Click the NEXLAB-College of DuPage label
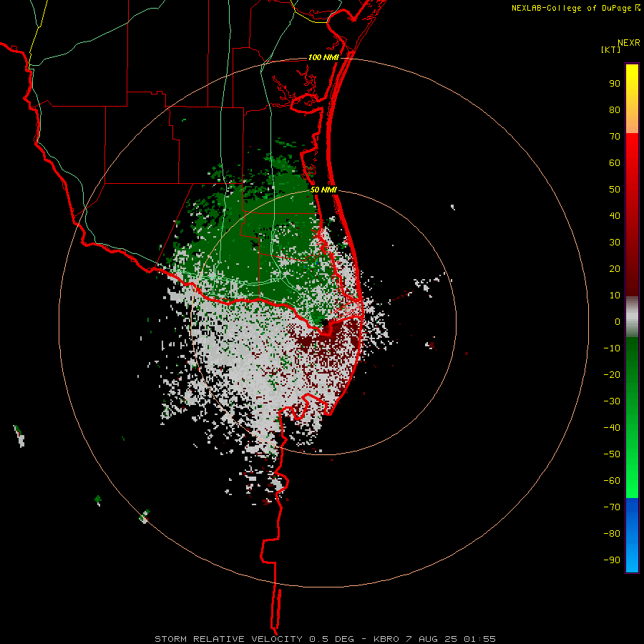 click(x=575, y=8)
